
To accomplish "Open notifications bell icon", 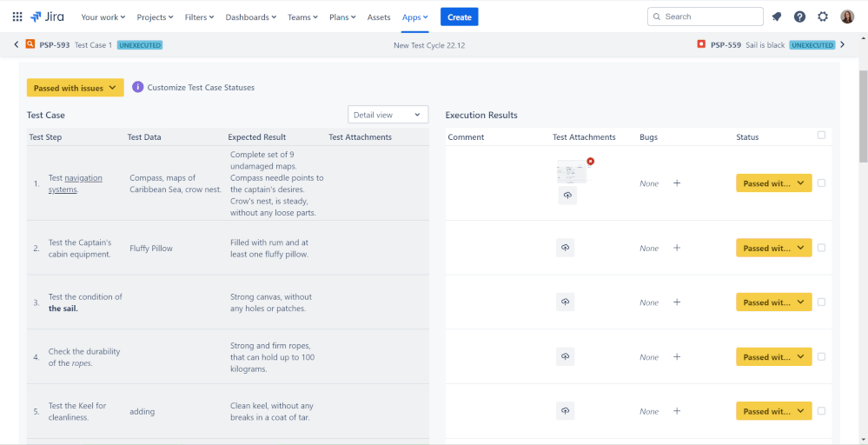I will pos(776,17).
